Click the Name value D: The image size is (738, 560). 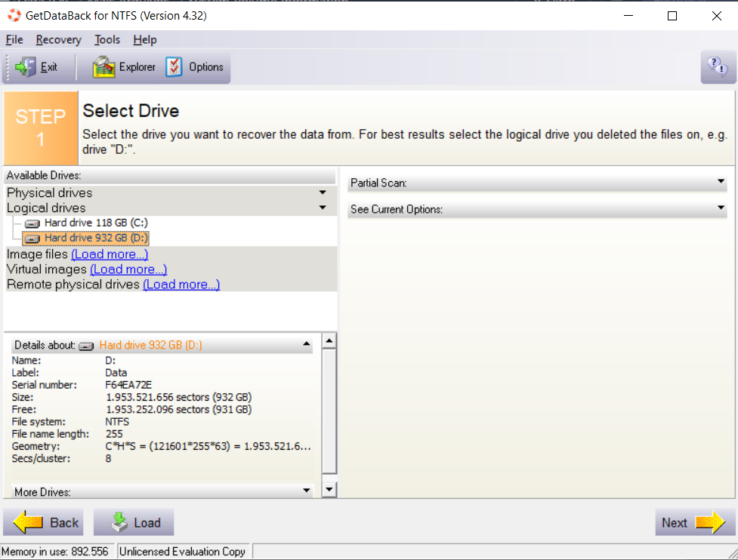click(110, 361)
